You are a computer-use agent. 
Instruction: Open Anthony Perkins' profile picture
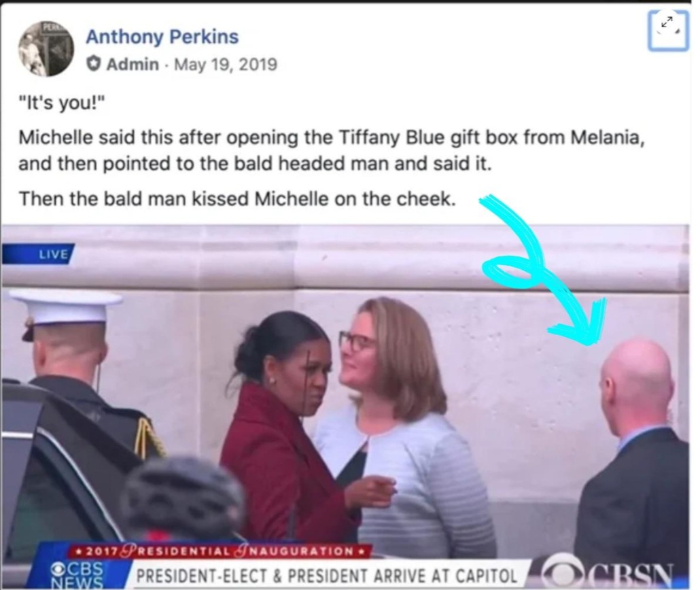[46, 48]
